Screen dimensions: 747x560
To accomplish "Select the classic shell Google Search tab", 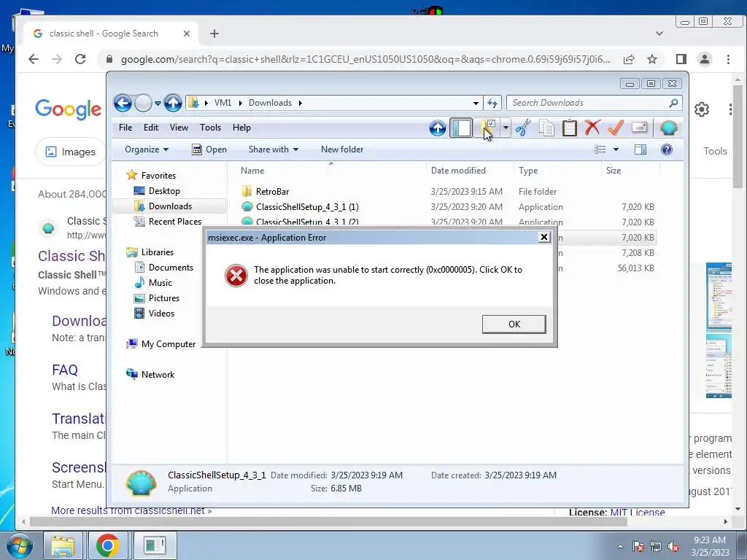I will [111, 34].
